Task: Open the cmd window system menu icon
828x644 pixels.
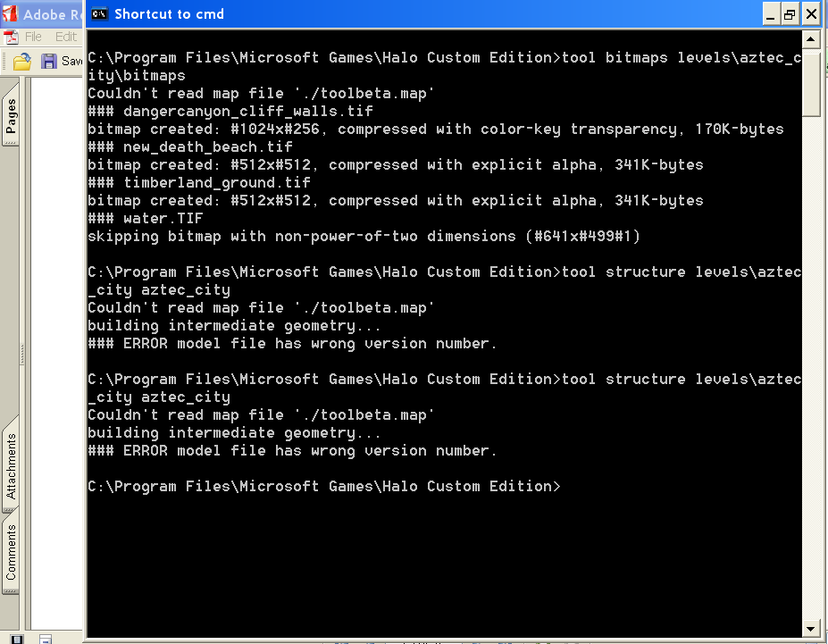Action: (x=100, y=13)
